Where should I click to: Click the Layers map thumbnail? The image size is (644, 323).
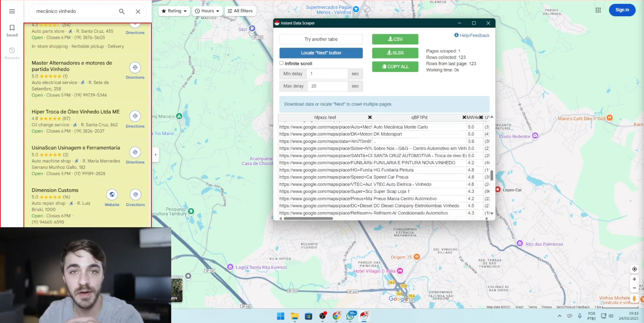pyautogui.click(x=177, y=291)
